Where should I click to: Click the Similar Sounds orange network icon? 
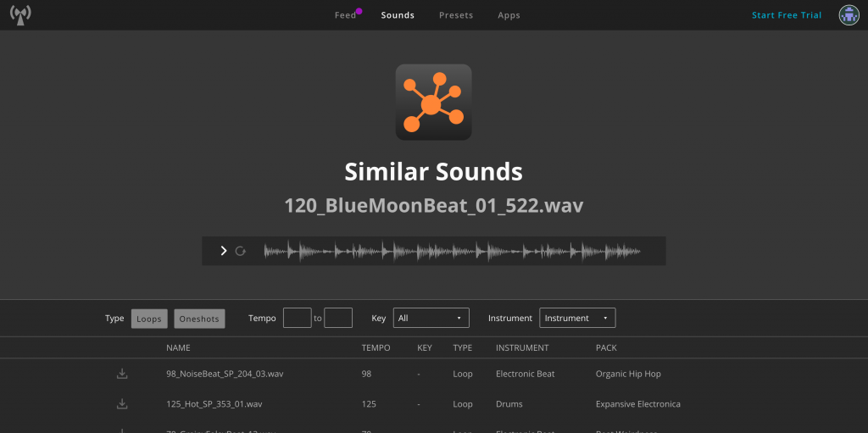point(433,102)
